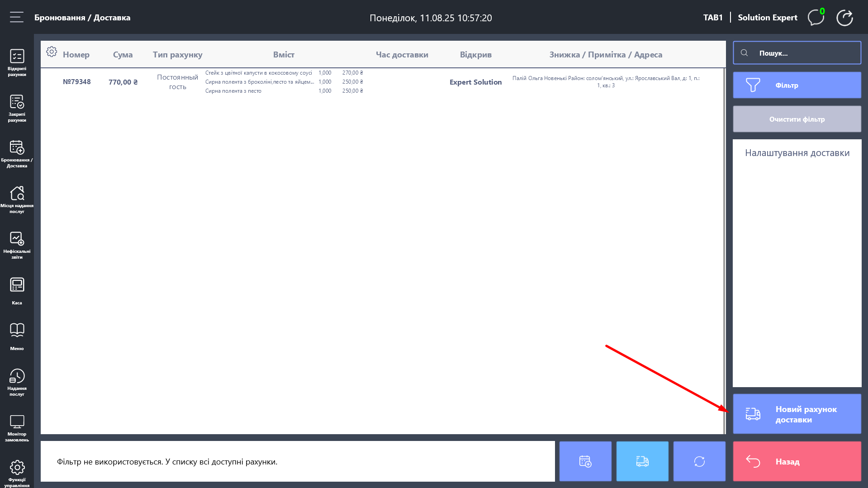Click the logout arrow icon top right
The height and width of the screenshot is (488, 868).
[844, 18]
